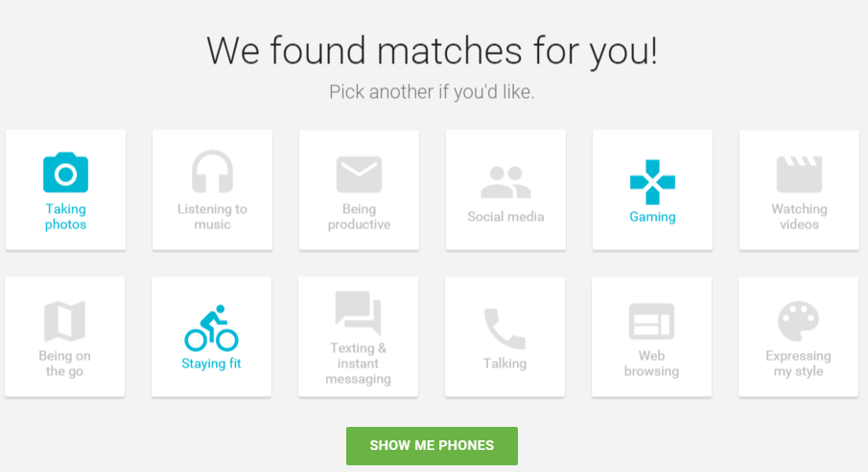The height and width of the screenshot is (472, 868).
Task: Enable the Listening to music label
Action: pos(212,217)
